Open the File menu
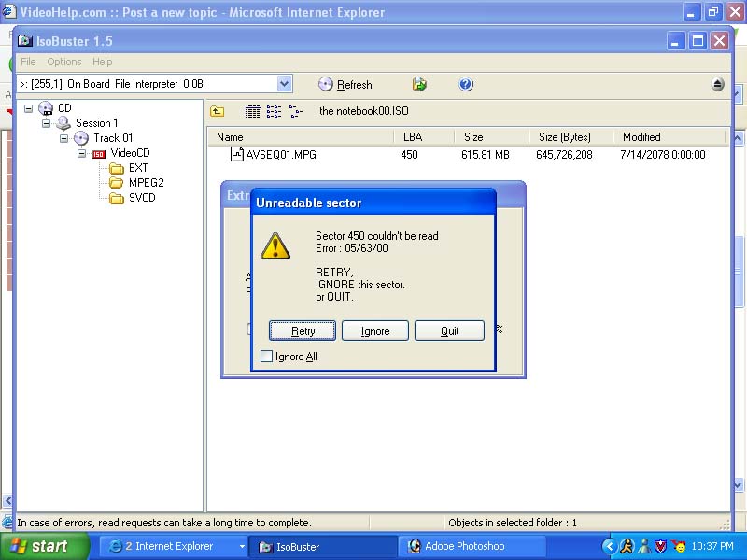 click(28, 62)
